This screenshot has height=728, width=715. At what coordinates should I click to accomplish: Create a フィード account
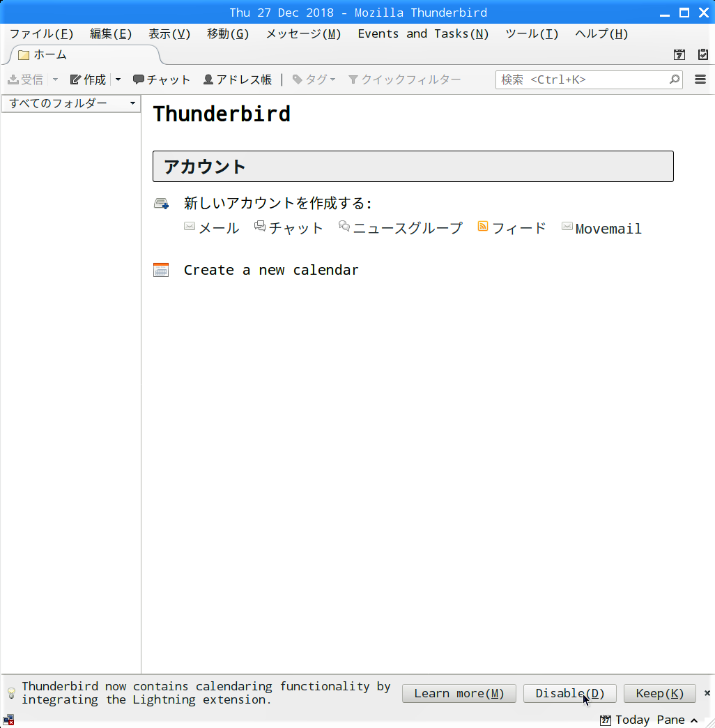pyautogui.click(x=512, y=228)
